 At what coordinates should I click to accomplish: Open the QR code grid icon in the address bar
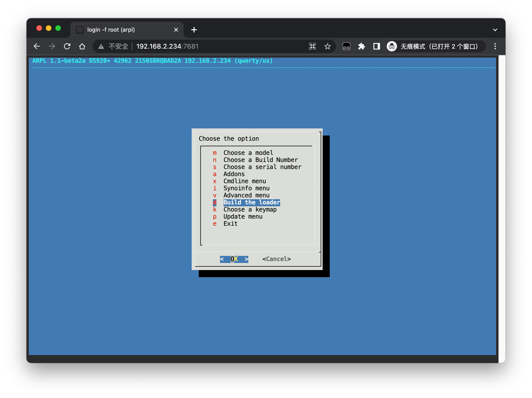tap(312, 46)
